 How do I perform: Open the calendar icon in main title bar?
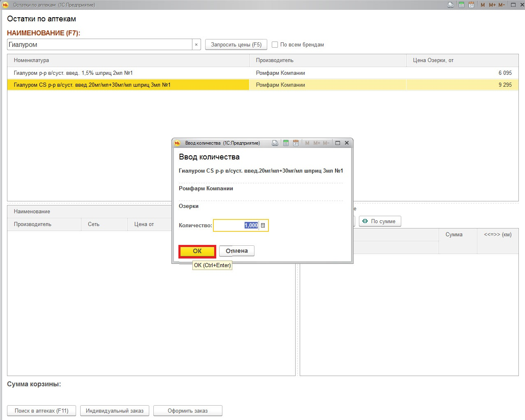click(x=471, y=5)
